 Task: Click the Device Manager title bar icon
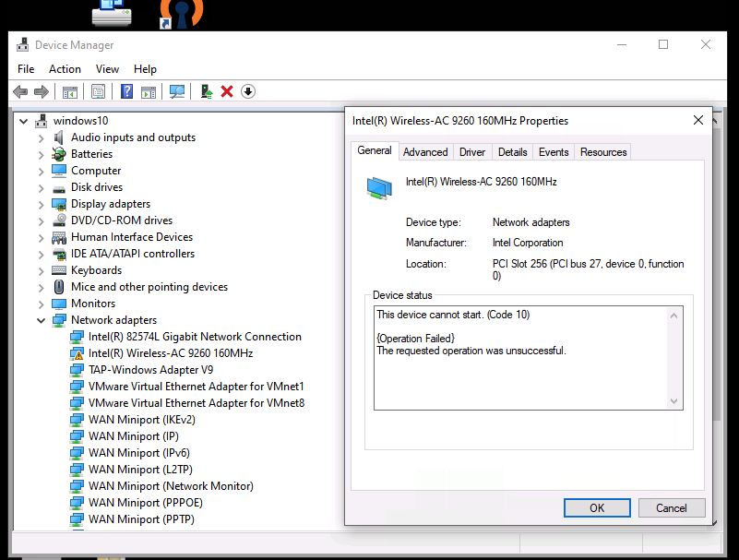coord(23,45)
